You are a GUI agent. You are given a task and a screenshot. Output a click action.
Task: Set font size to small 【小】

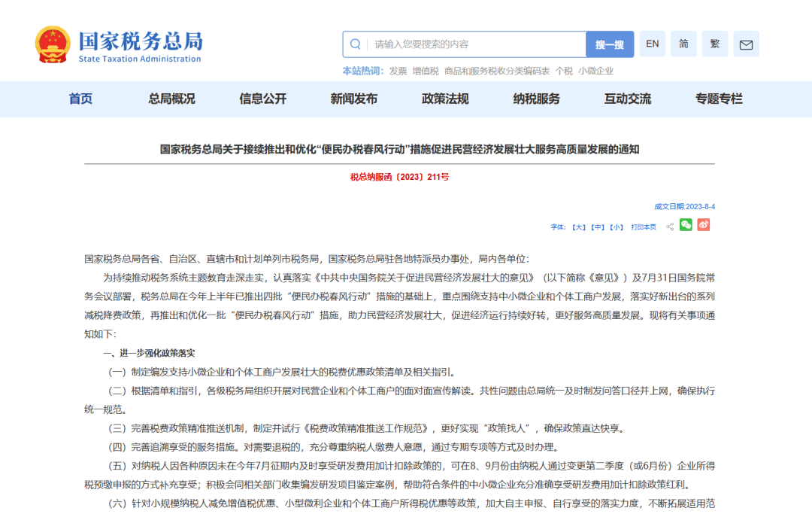pyautogui.click(x=616, y=227)
